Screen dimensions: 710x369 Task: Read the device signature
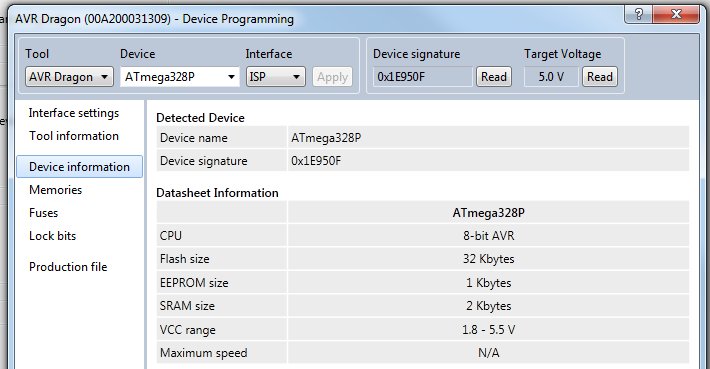[494, 77]
